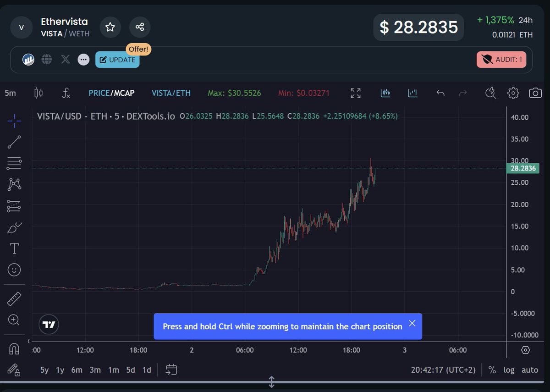This screenshot has width=550, height=392.
Task: Select the crosshair cursor tool
Action: click(x=14, y=121)
